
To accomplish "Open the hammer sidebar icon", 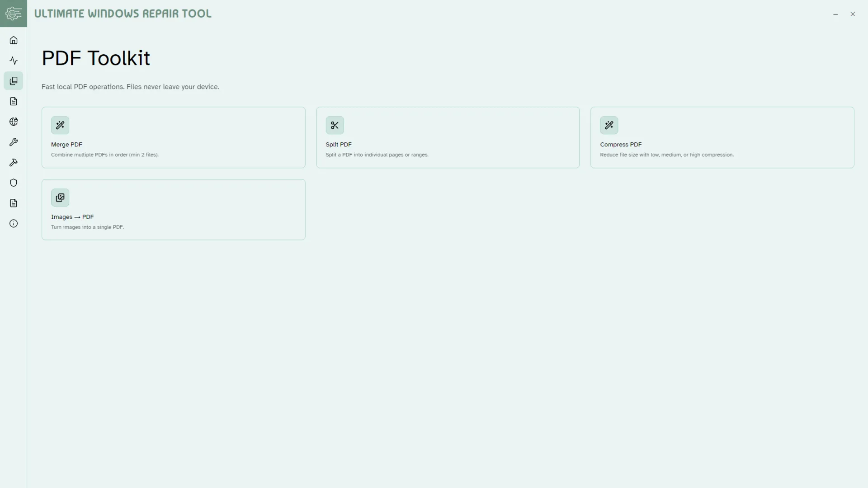I will 14,162.
